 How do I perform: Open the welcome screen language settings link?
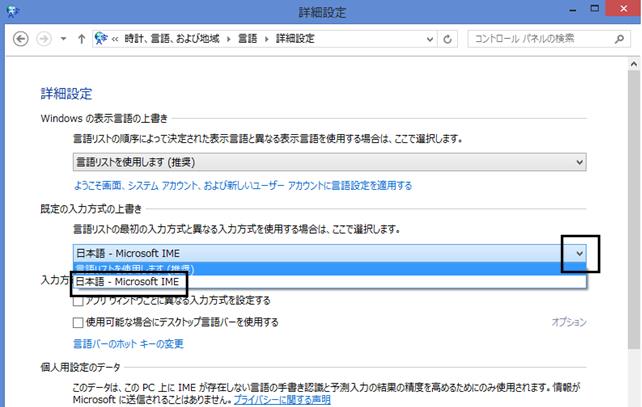point(243,186)
